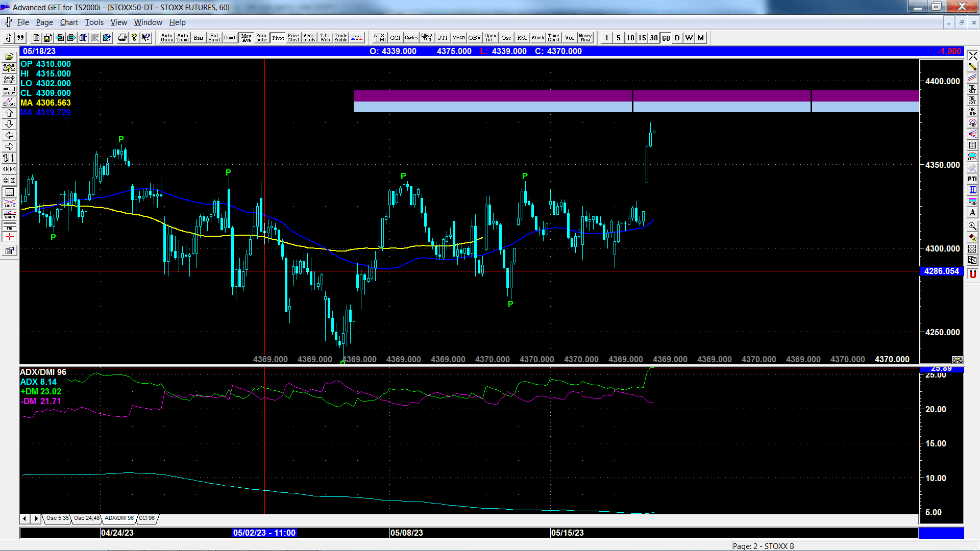Click the Elliott wave icon in left sidebar
This screenshot has height=551, width=980.
9,102
